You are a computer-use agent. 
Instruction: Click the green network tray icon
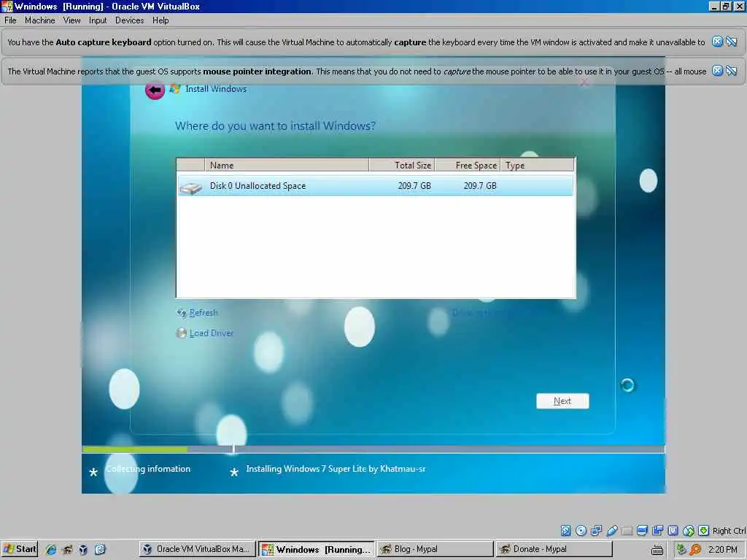tap(681, 550)
